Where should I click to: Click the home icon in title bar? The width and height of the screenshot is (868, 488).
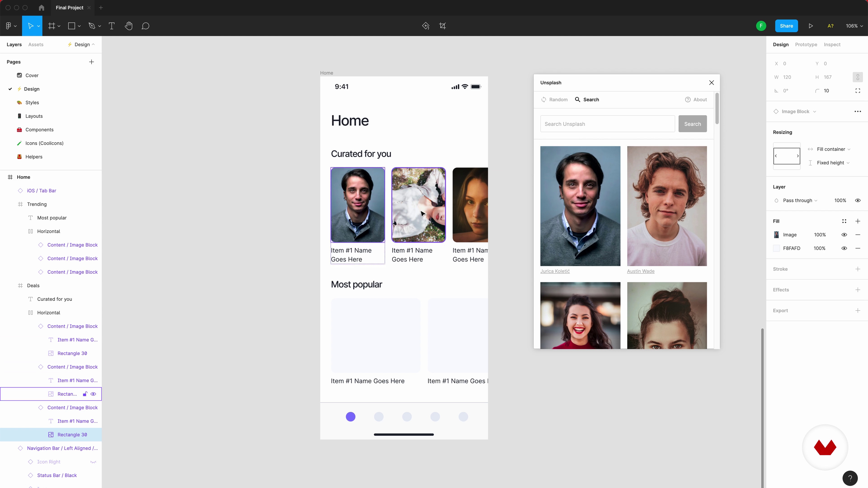tap(41, 7)
